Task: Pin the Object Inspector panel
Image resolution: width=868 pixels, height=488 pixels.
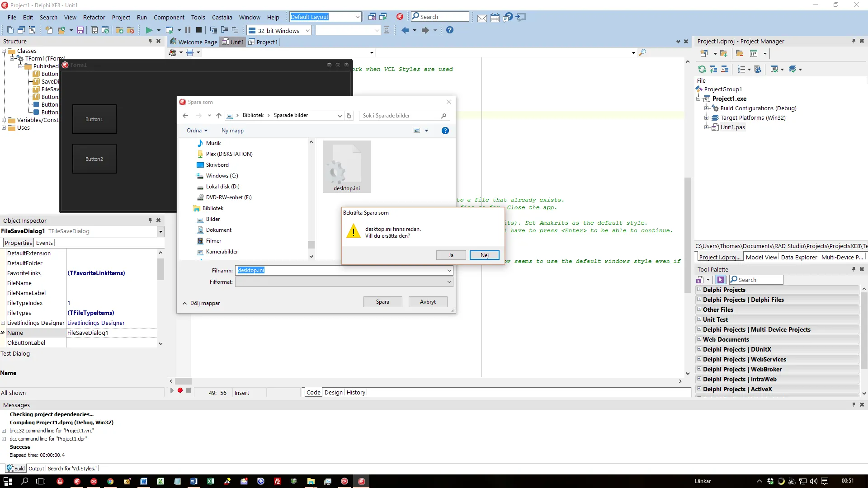Action: pyautogui.click(x=150, y=221)
